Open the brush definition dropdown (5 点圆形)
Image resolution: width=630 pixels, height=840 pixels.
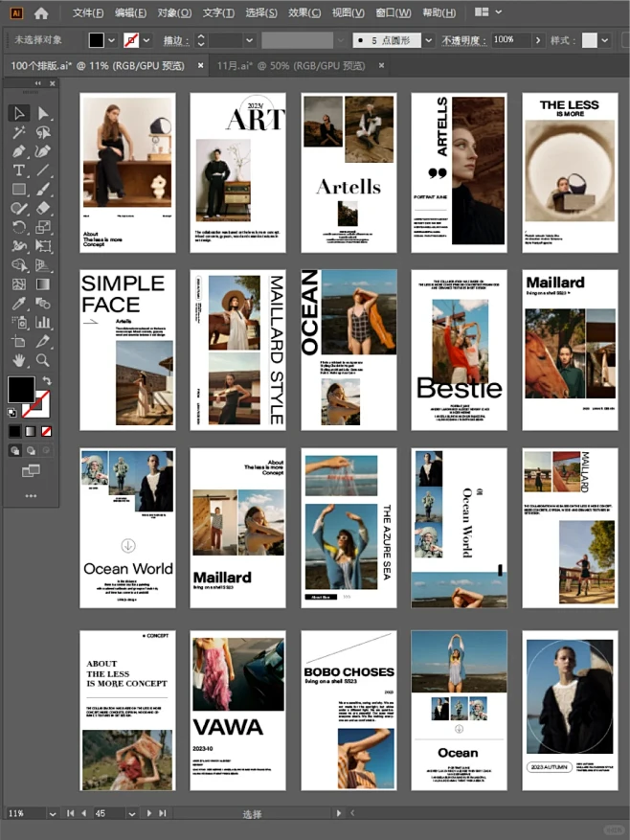click(429, 40)
